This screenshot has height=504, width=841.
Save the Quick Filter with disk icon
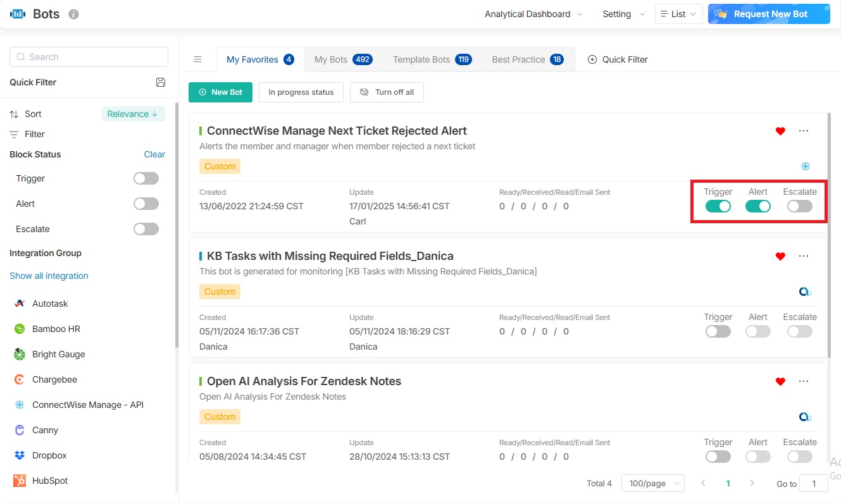click(x=161, y=82)
